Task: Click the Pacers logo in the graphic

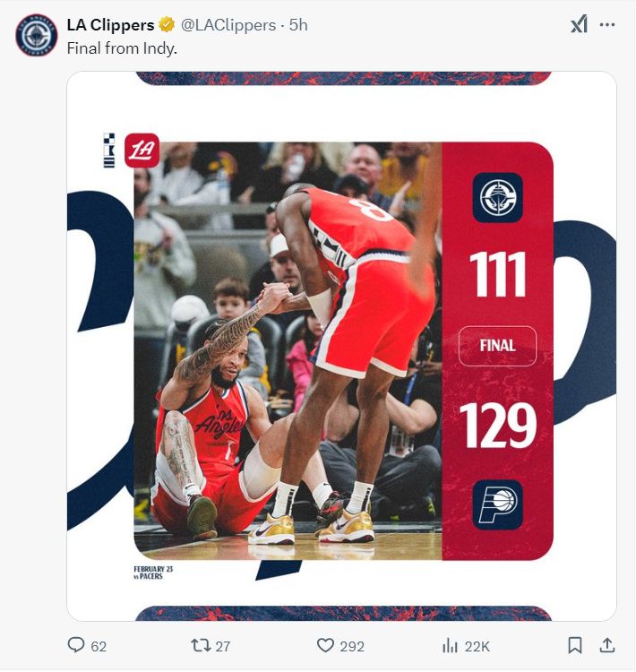Action: pos(497,505)
